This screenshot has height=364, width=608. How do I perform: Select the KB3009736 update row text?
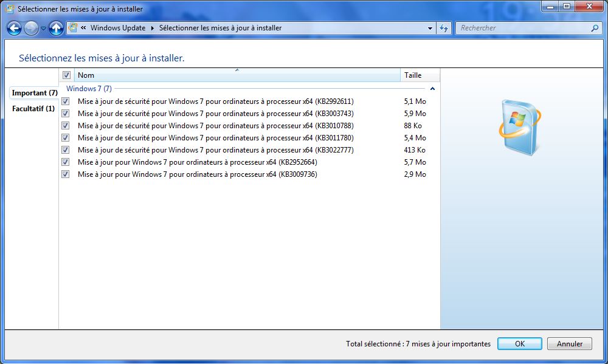click(x=198, y=174)
